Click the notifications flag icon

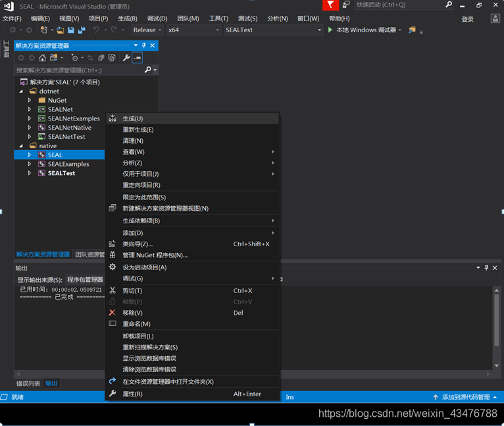[x=330, y=5]
